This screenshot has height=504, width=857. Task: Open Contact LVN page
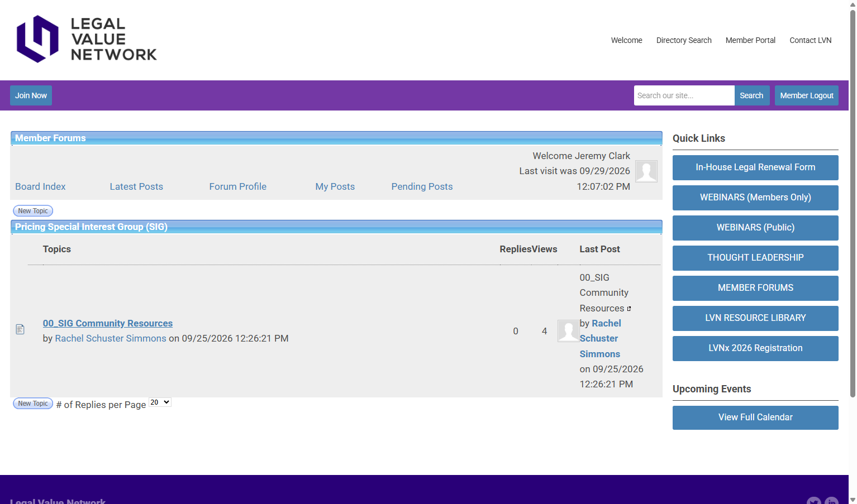click(811, 40)
